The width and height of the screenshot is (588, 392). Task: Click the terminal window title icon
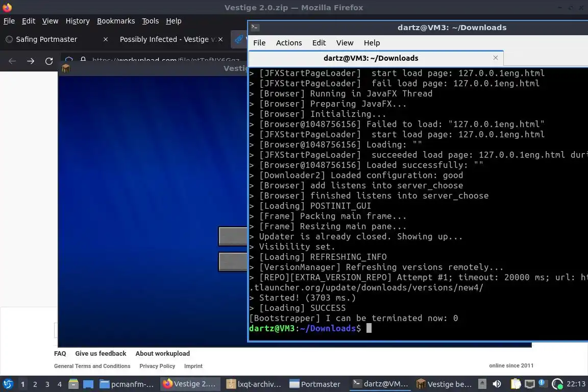click(255, 27)
